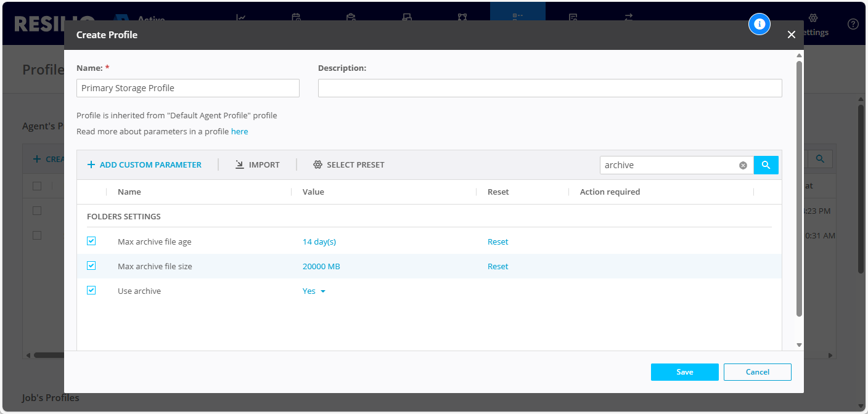Expand the Use archive Yes dropdown
The width and height of the screenshot is (868, 414).
pyautogui.click(x=314, y=291)
